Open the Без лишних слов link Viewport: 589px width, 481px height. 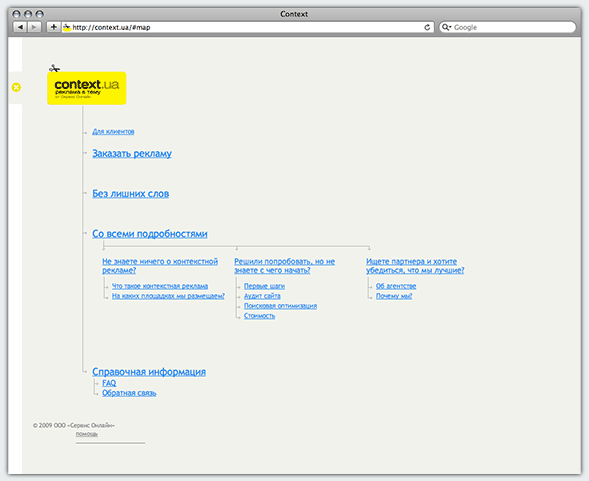coord(131,194)
